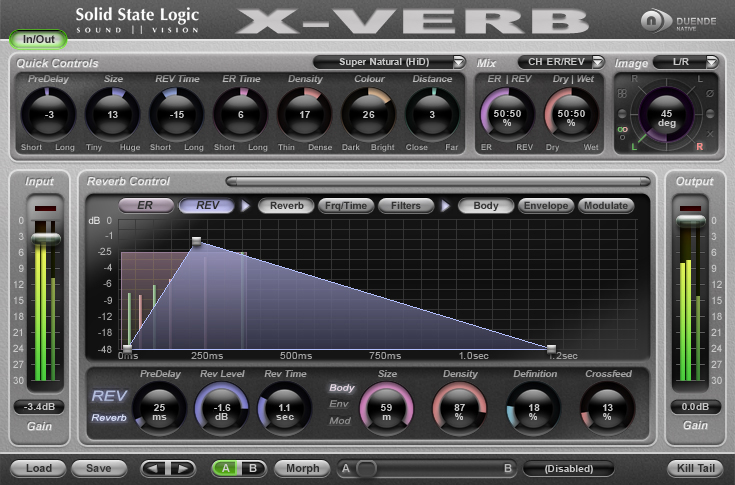This screenshot has width=735, height=485.
Task: Select the A preset slot
Action: click(x=228, y=468)
